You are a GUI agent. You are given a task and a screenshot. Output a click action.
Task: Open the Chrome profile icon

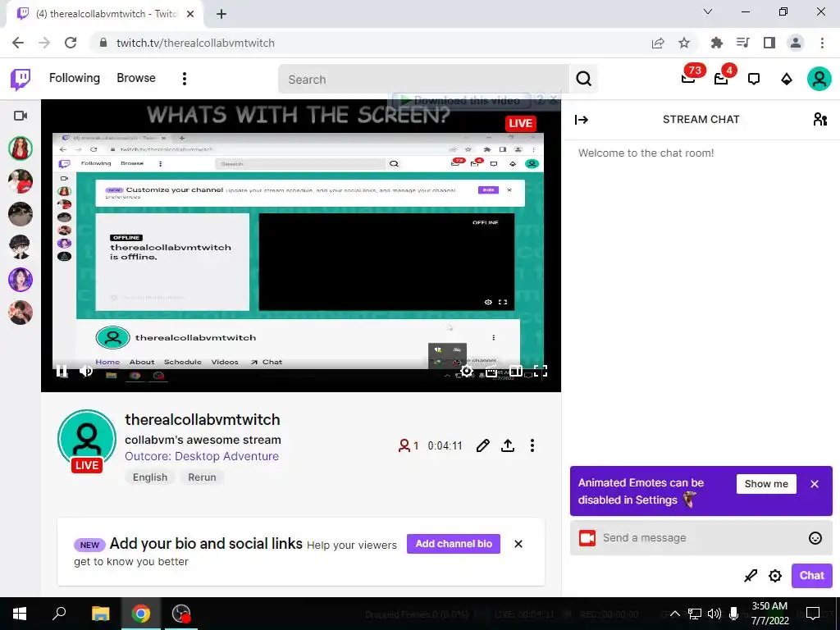tap(796, 43)
